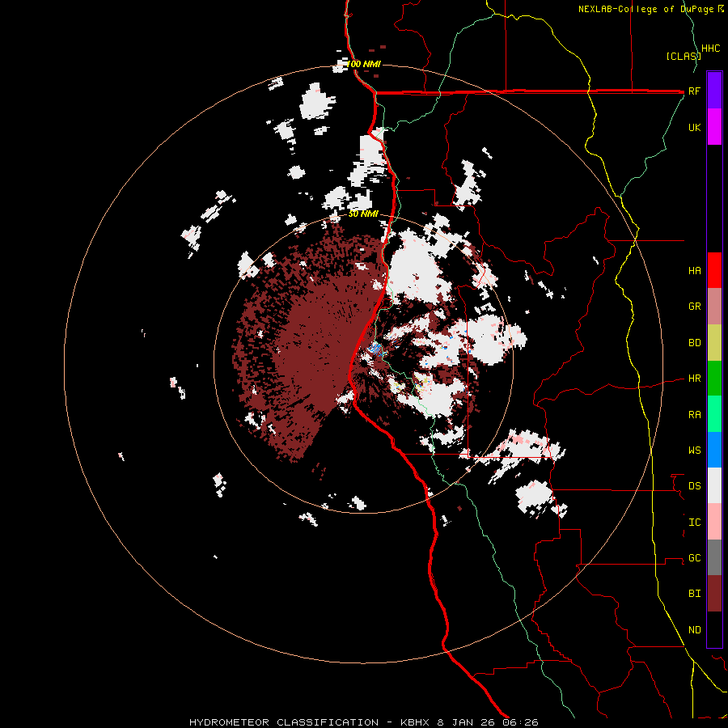The image size is (728, 728).
Task: Click the WS legend label
Action: 694,450
